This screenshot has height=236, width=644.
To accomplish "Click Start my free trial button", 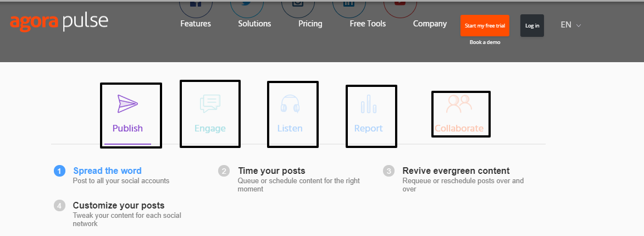I will [485, 25].
